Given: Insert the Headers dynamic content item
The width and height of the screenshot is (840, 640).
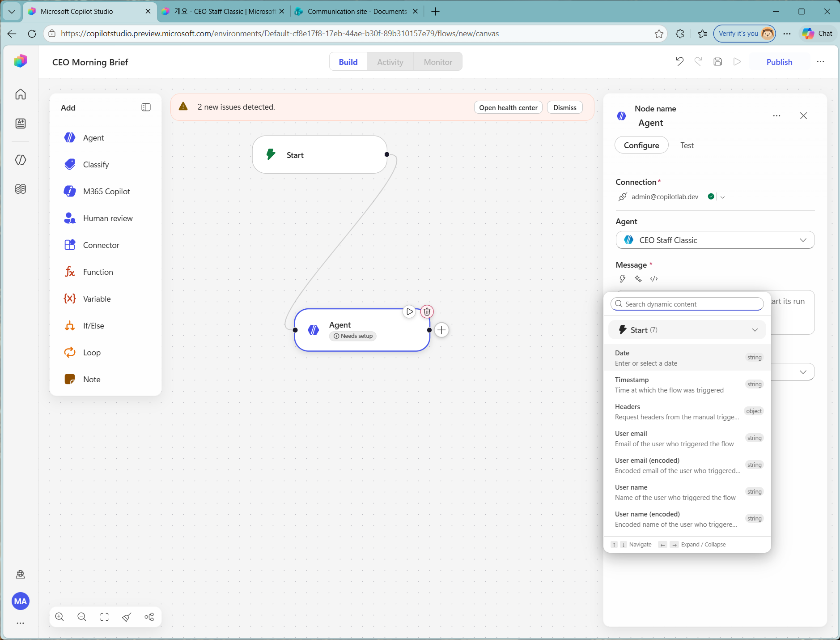Looking at the screenshot, I should [687, 411].
